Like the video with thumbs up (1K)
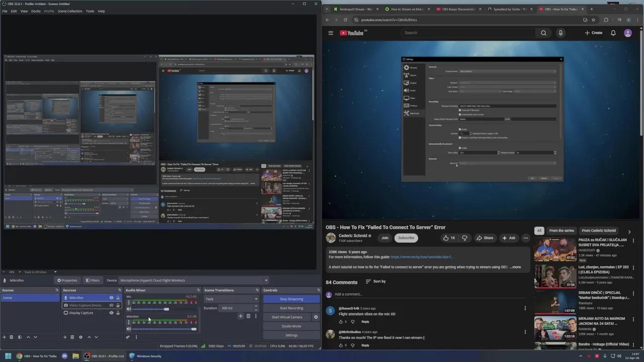This screenshot has width=644, height=362. tap(449, 238)
